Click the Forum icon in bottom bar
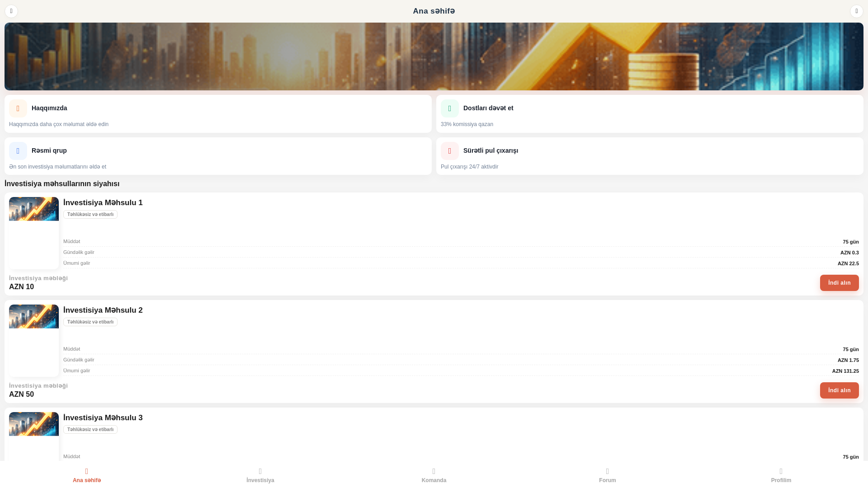The width and height of the screenshot is (868, 488). pos(608,471)
